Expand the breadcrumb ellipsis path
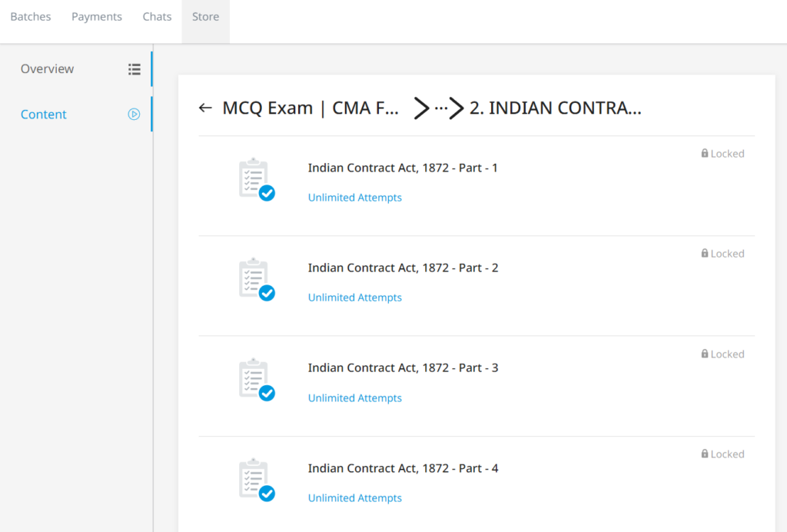 coord(440,108)
